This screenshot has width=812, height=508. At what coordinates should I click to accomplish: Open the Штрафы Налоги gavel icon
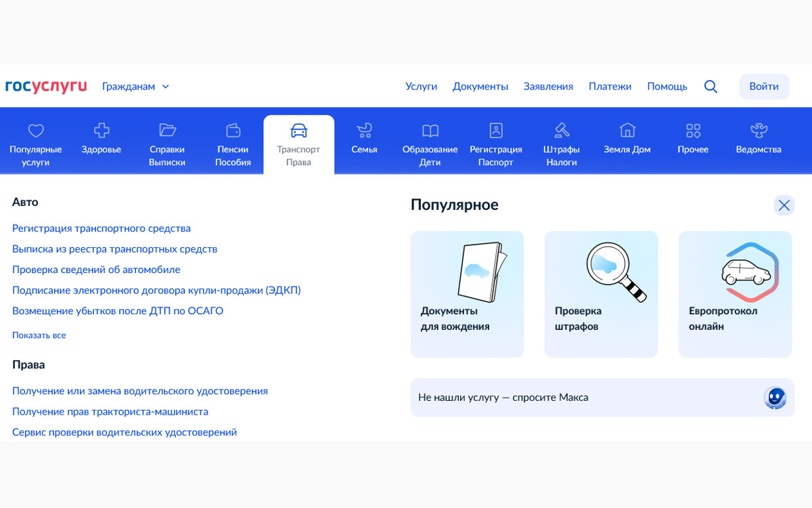tap(562, 130)
